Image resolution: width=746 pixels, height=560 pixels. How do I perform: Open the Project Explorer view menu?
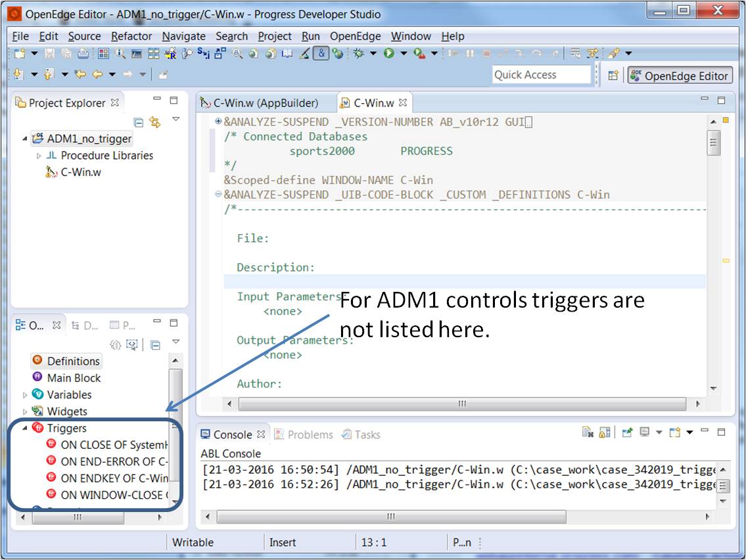pyautogui.click(x=175, y=119)
